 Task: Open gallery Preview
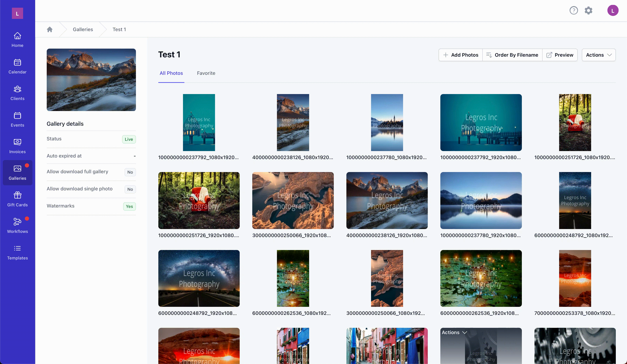pos(560,55)
